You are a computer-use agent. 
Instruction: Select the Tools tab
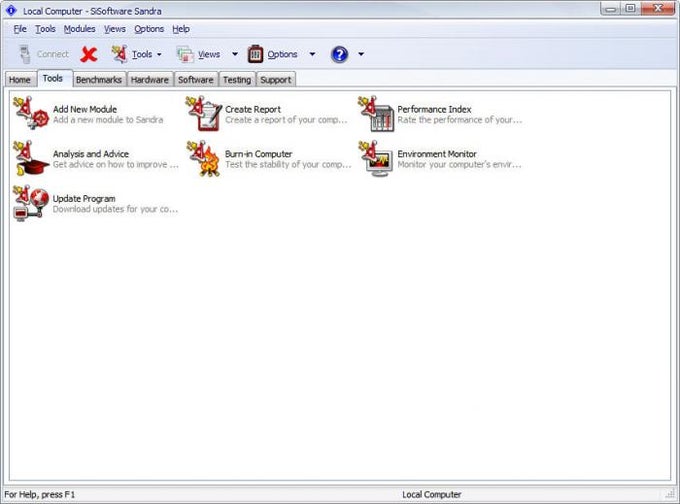coord(53,79)
